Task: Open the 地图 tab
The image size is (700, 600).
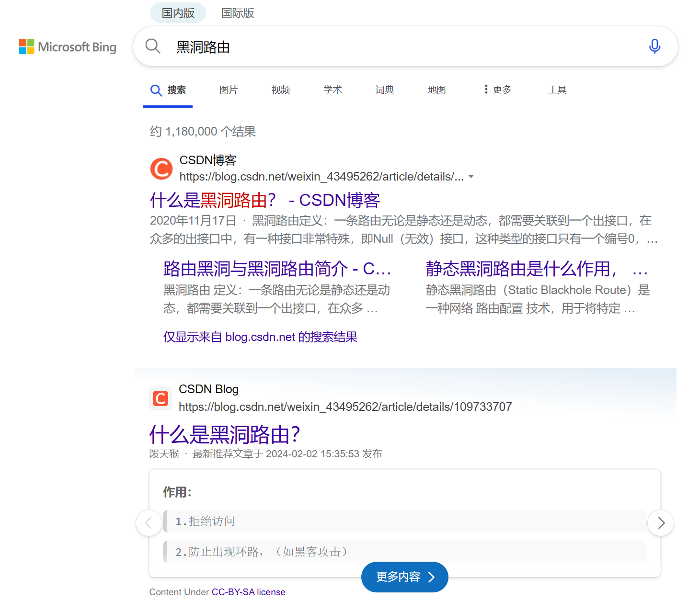Action: click(436, 90)
